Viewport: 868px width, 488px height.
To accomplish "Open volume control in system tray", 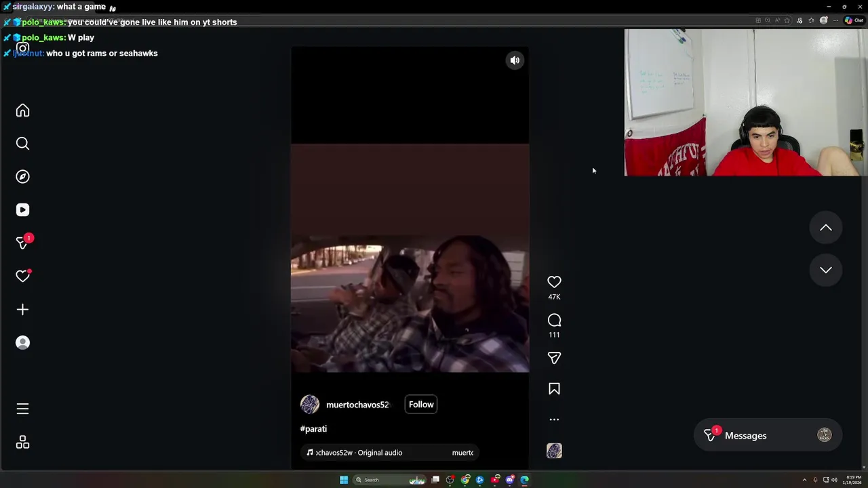I will click(x=834, y=480).
